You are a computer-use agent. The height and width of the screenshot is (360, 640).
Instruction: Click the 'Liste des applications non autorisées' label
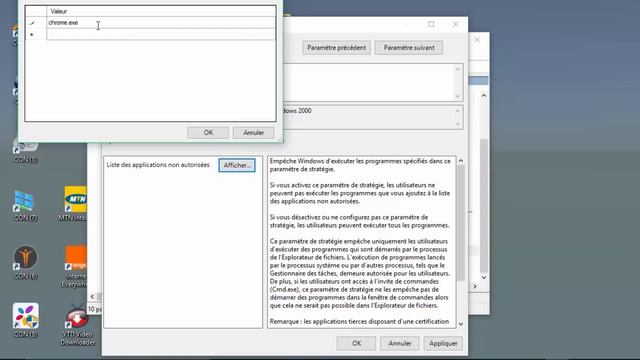158,165
